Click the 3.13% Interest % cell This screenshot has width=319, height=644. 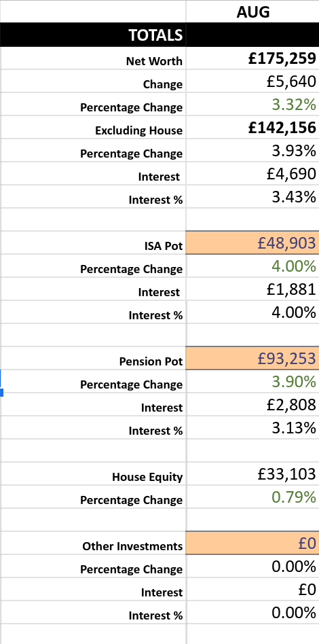click(252, 427)
